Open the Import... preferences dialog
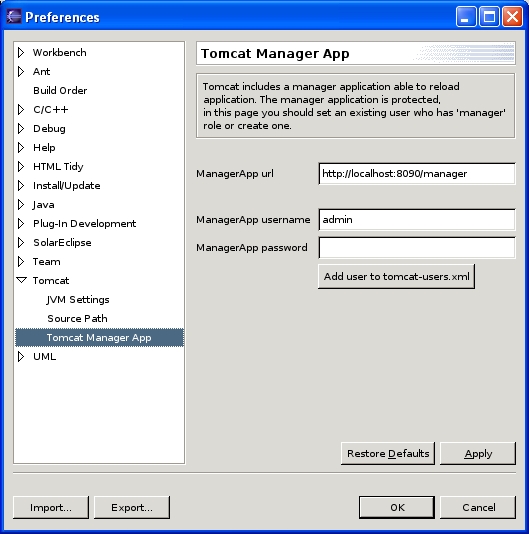 click(x=51, y=507)
